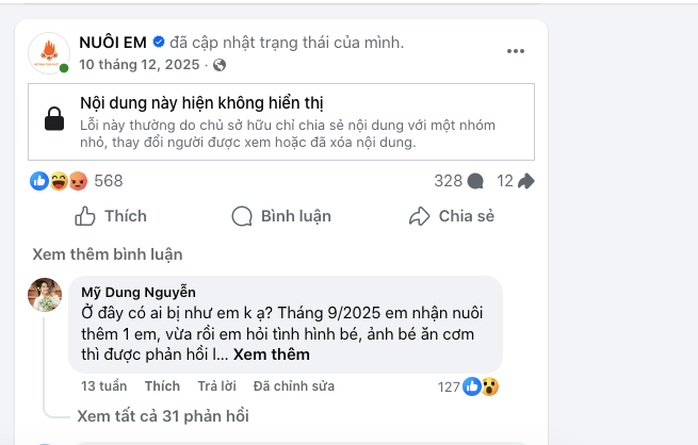This screenshot has height=445, width=698.
Task: Click the globe public privacy icon
Action: [220, 65]
